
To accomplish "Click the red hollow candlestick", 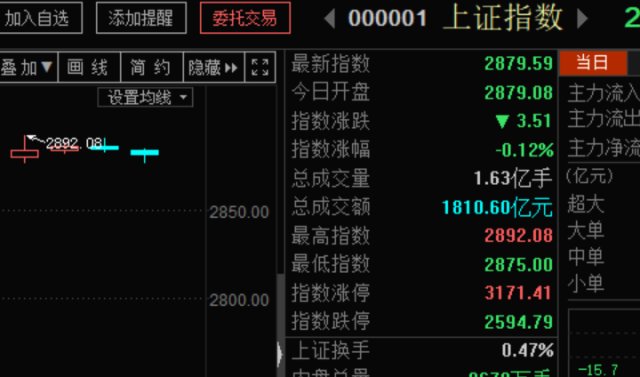I will pos(24,153).
